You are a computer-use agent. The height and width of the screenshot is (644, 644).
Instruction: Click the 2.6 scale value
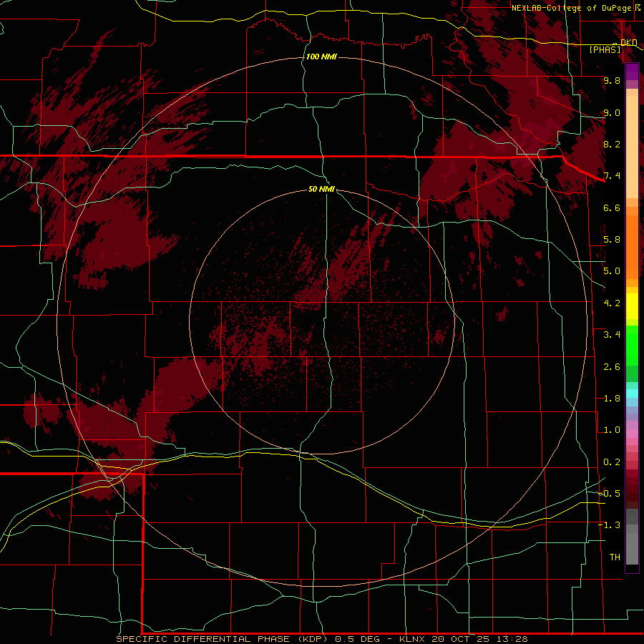612,367
